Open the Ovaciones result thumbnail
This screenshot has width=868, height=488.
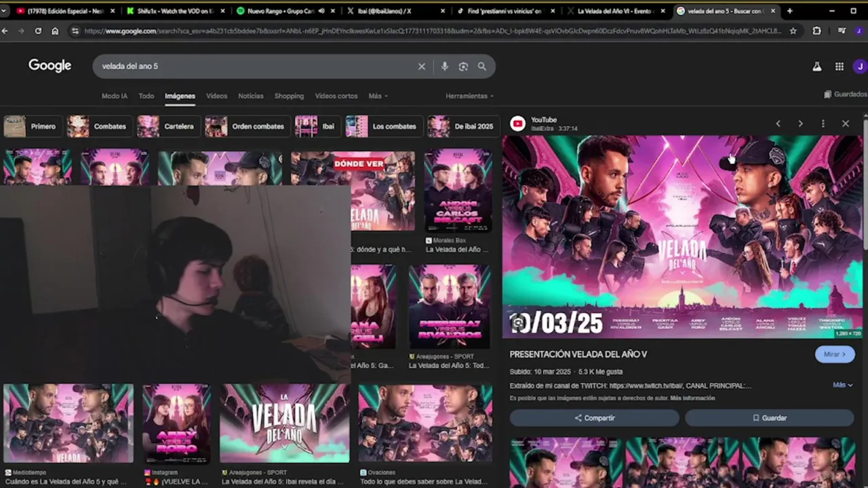[x=425, y=424]
